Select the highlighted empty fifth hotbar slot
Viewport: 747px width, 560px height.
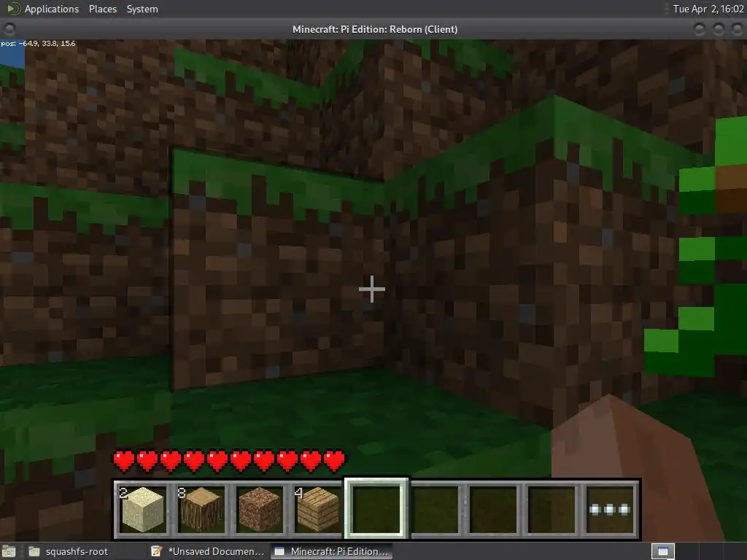click(376, 508)
